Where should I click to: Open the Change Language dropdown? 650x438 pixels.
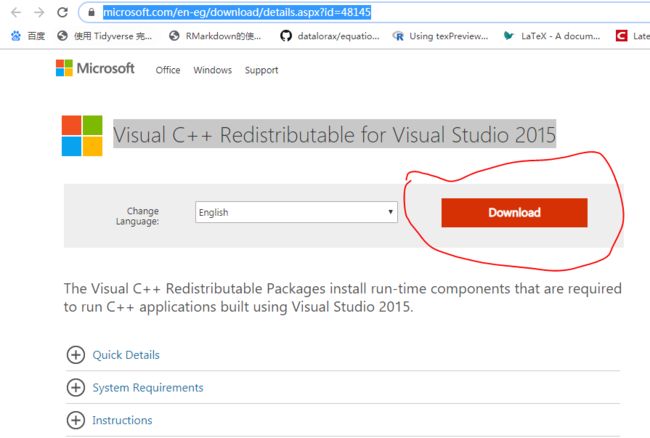click(x=296, y=212)
